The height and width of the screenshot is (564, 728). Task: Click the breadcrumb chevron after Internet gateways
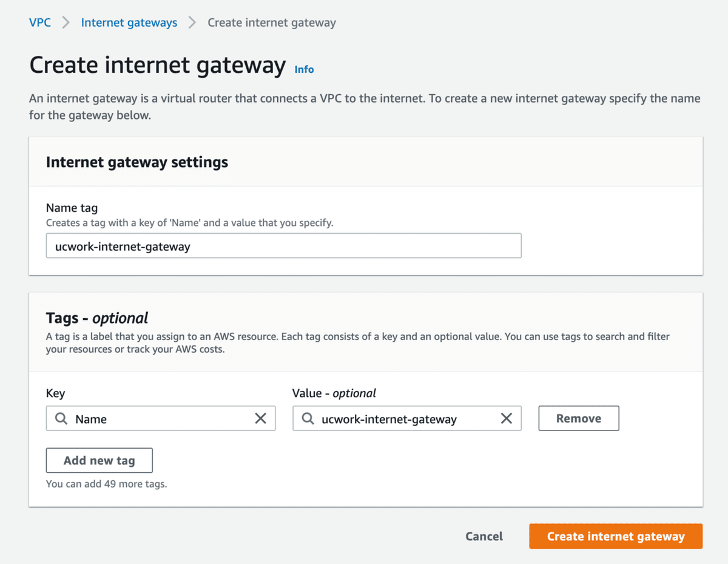[x=192, y=23]
